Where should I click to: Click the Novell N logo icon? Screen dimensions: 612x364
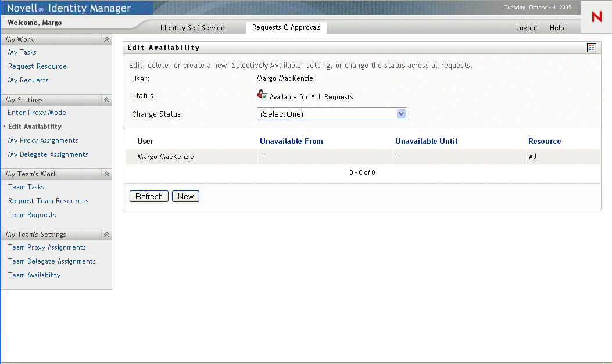(596, 17)
